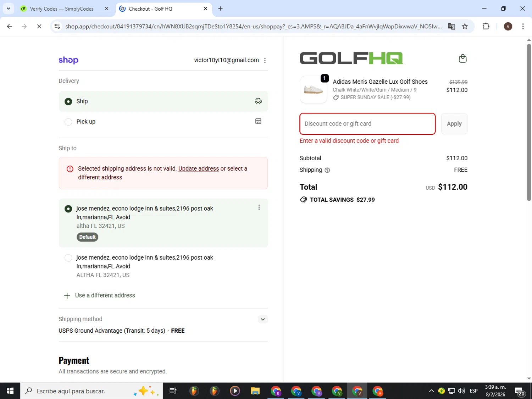Show hidden system tray icons
The image size is (532, 399).
pyautogui.click(x=431, y=391)
